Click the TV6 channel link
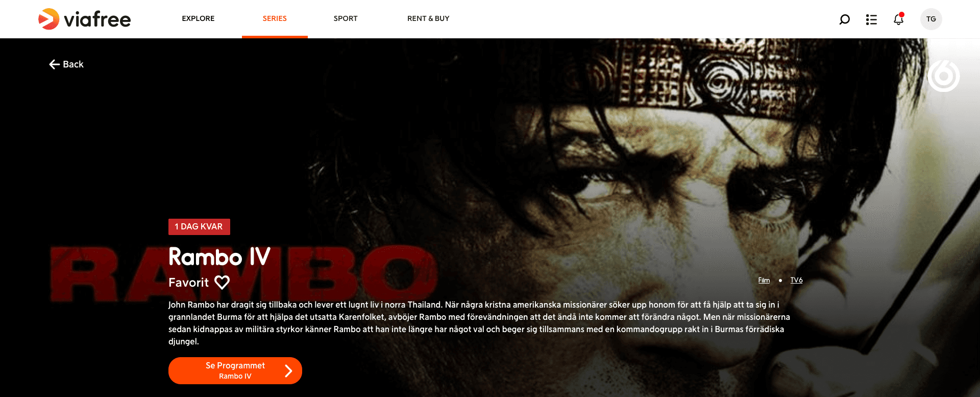This screenshot has height=397, width=980. point(796,280)
